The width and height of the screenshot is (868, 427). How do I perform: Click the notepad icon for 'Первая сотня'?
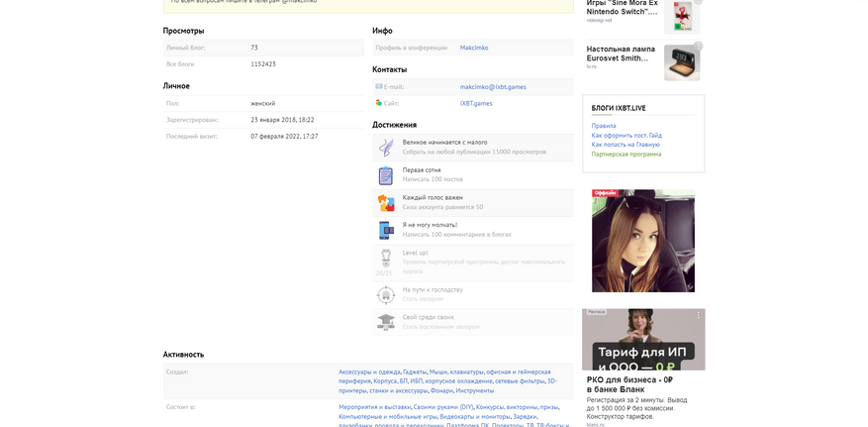pos(386,175)
